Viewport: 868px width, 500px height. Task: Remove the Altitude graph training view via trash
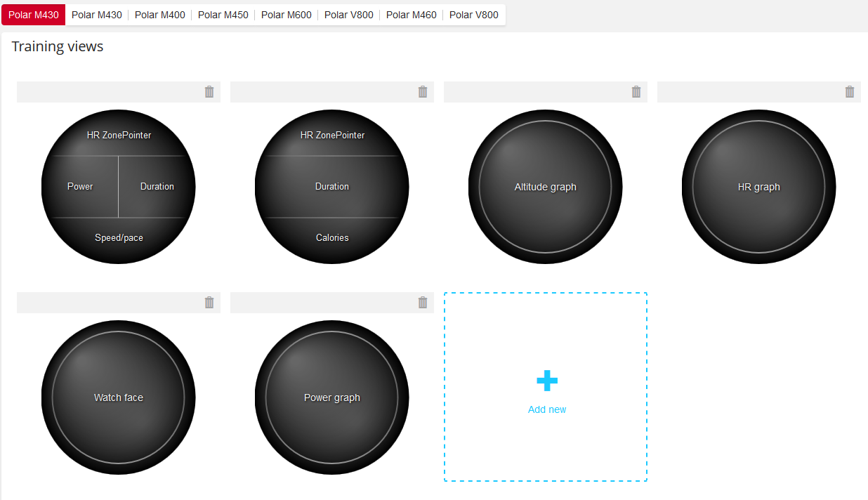(636, 92)
